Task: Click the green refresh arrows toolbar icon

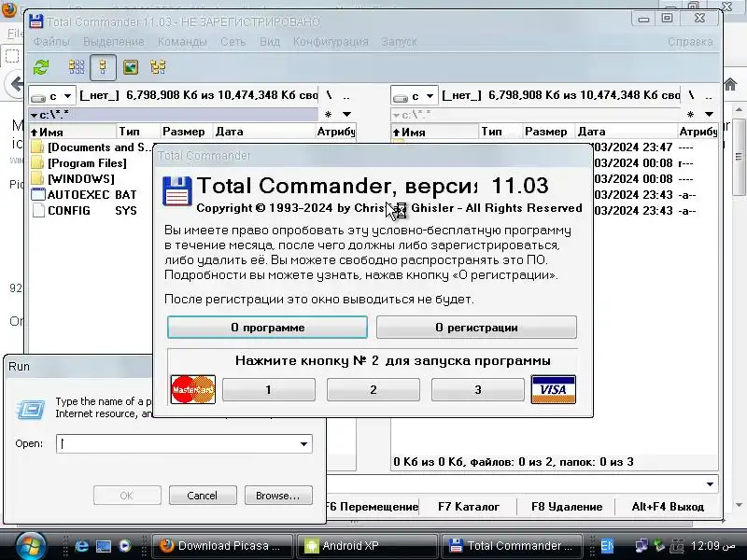Action: 41,66
